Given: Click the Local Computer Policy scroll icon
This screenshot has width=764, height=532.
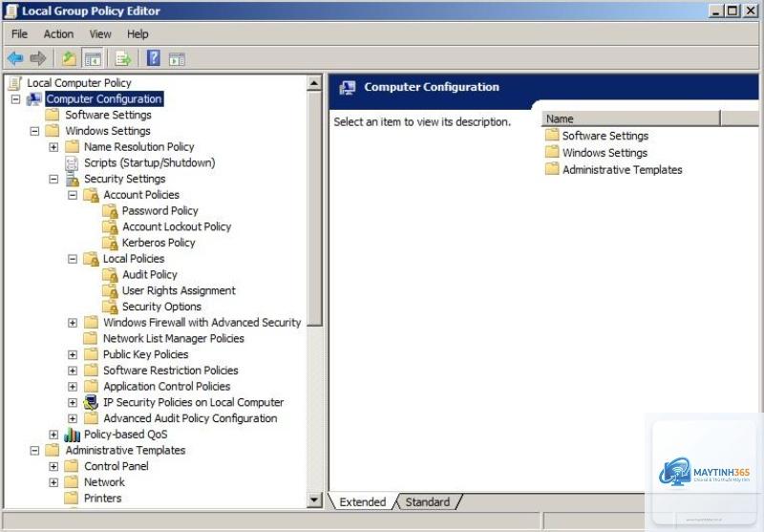Looking at the screenshot, I should coord(15,83).
